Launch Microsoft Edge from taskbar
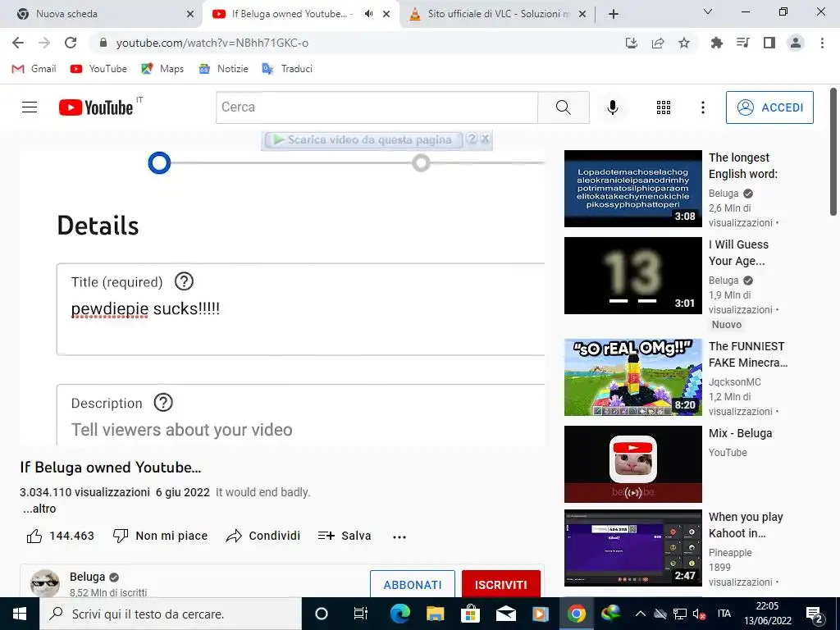 pyautogui.click(x=399, y=614)
